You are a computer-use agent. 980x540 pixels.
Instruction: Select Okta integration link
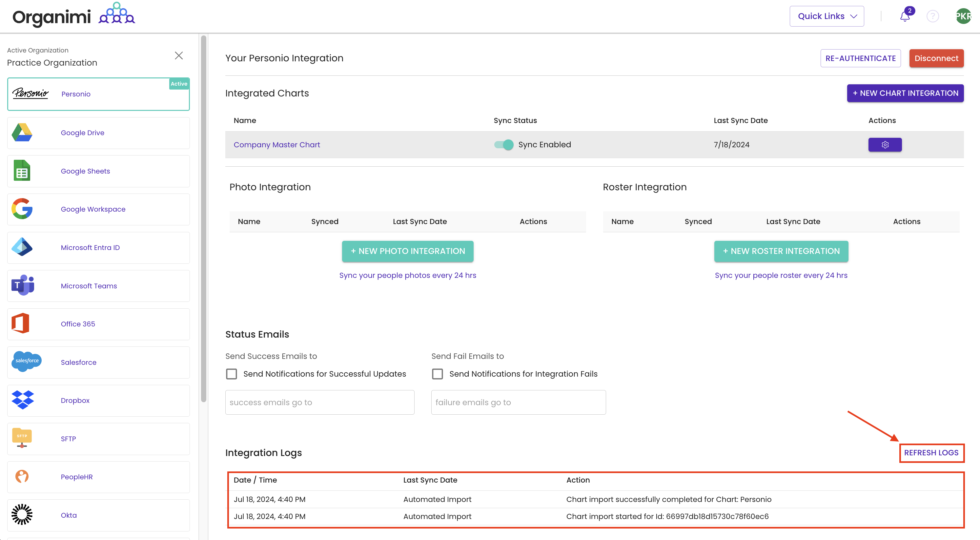tap(69, 515)
